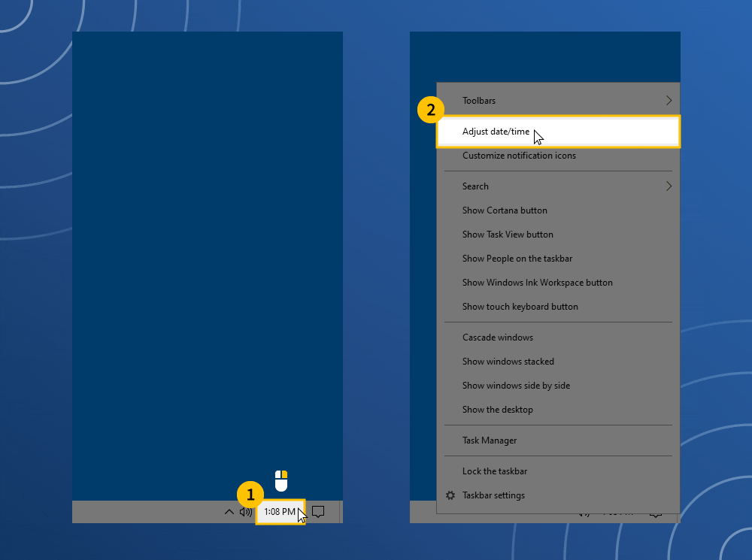Image resolution: width=752 pixels, height=560 pixels.
Task: Open the Toolbars submenu
Action: click(x=558, y=101)
